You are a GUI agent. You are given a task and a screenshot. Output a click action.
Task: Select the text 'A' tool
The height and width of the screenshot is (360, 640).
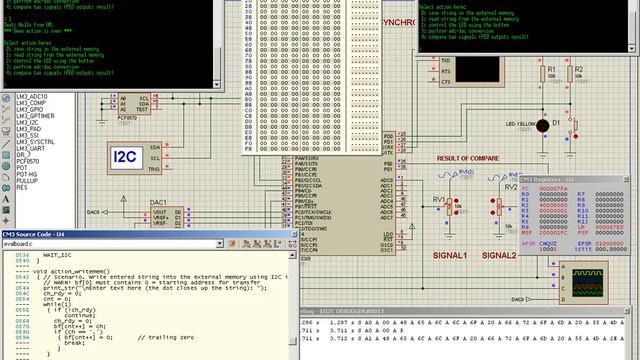click(6, 199)
